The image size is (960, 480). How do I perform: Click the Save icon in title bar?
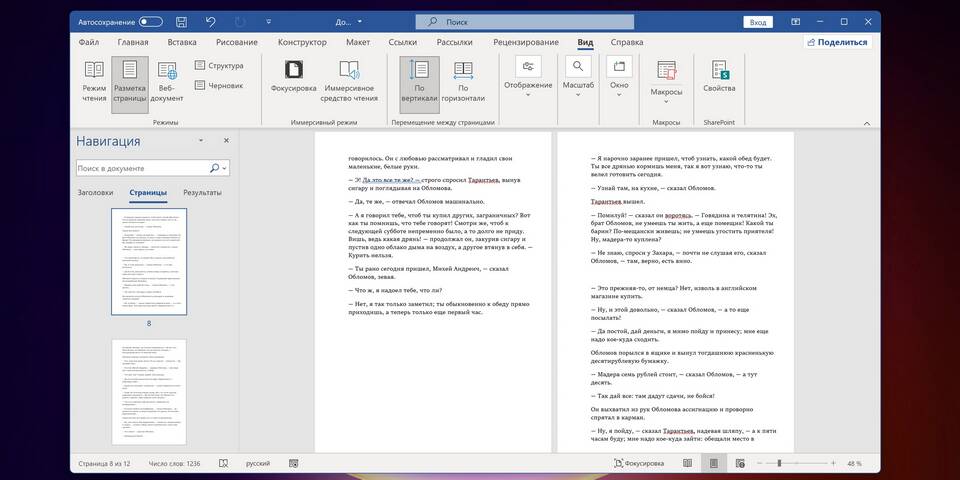click(x=181, y=21)
